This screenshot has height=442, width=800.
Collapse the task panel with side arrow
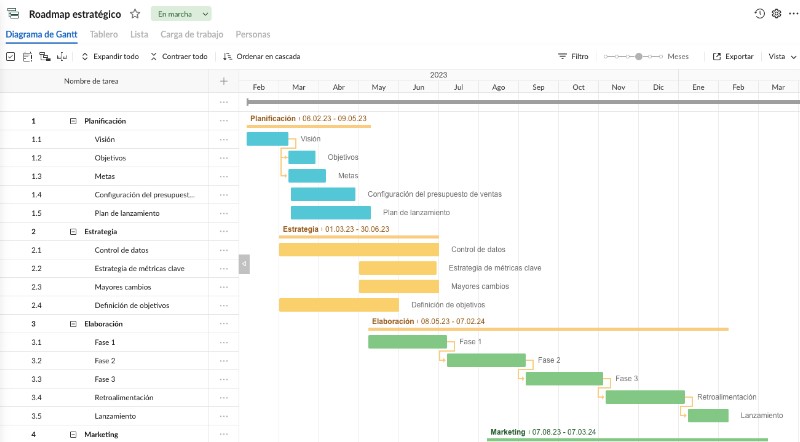(x=244, y=264)
